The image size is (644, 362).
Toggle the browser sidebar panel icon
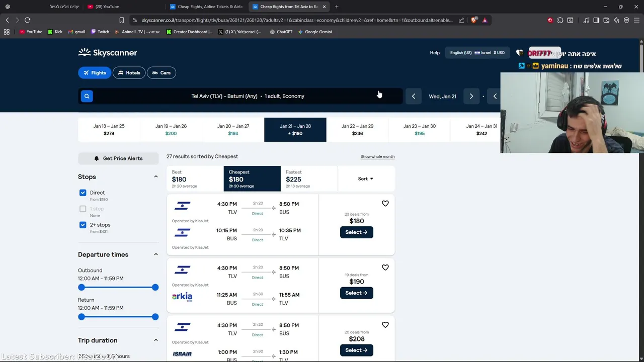coord(596,20)
